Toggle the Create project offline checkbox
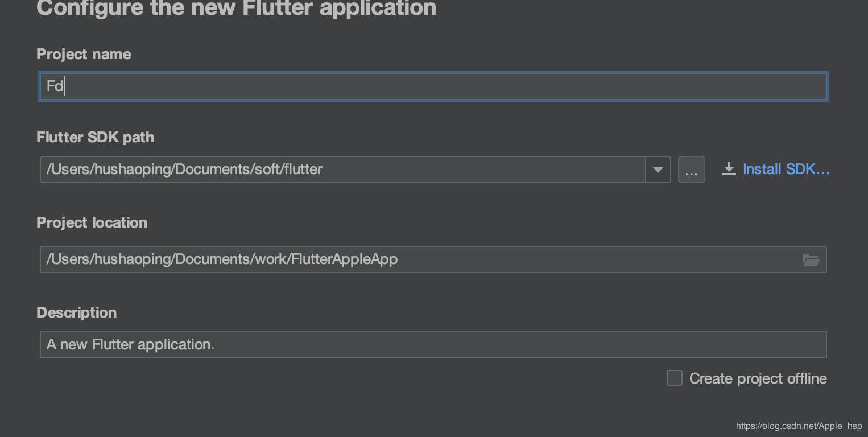 pyautogui.click(x=675, y=378)
